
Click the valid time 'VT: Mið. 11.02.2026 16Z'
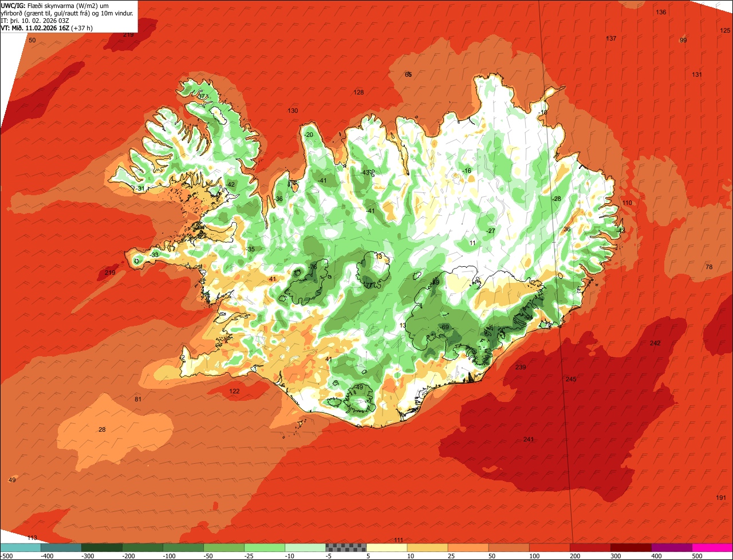tap(35, 27)
